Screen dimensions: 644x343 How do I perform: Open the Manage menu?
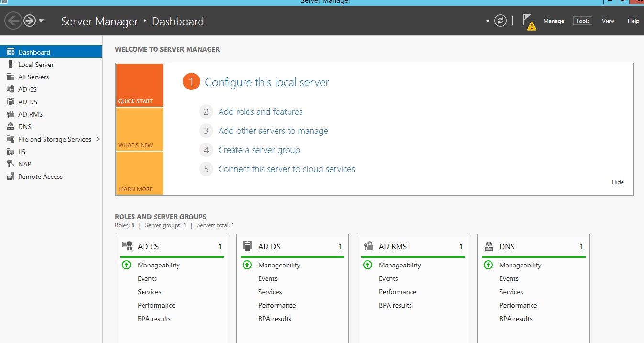click(x=554, y=21)
